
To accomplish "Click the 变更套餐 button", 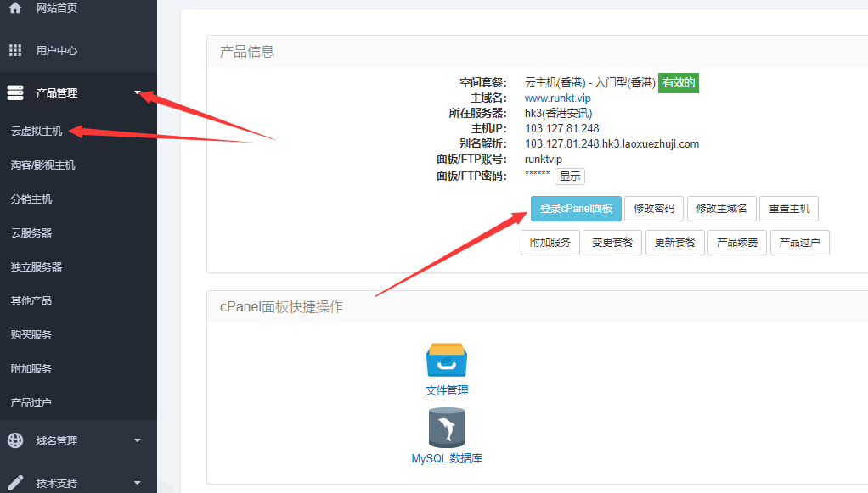I will (x=612, y=243).
